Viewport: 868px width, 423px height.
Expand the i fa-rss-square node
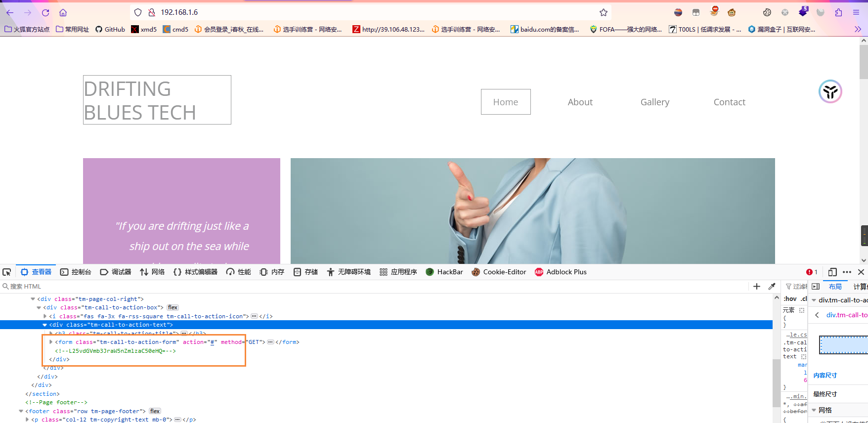point(45,316)
